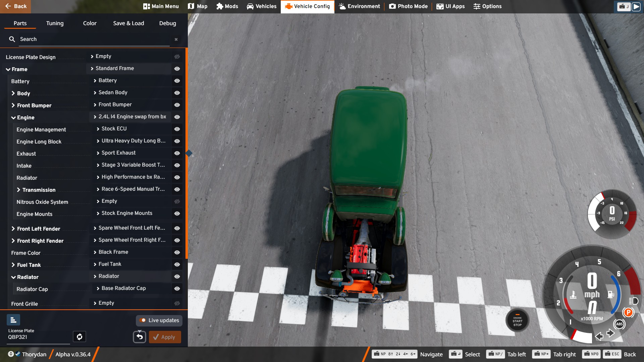Click the orange parts list scrollbar
Screen dimensions: 644x362
tap(186, 153)
